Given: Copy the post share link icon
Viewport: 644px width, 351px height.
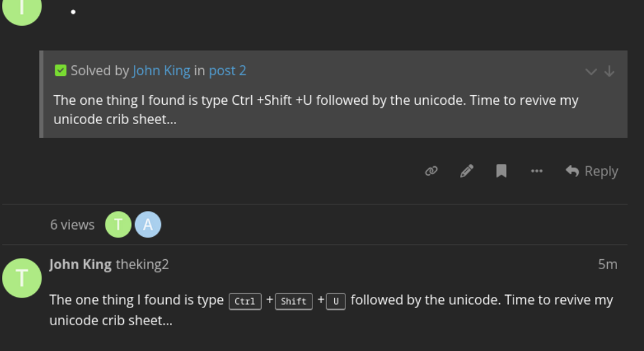Looking at the screenshot, I should pyautogui.click(x=432, y=172).
